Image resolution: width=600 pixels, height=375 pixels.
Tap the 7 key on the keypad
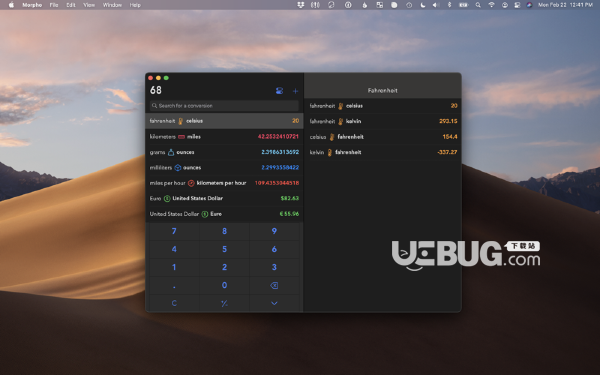click(174, 231)
